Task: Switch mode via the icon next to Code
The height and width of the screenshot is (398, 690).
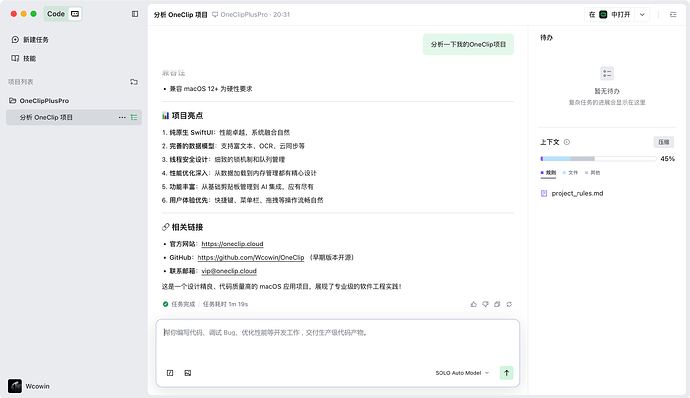Action: tap(75, 14)
